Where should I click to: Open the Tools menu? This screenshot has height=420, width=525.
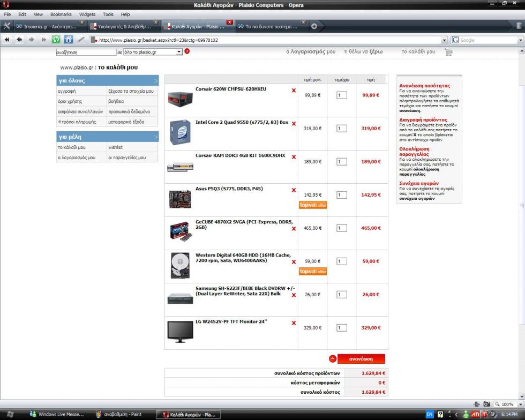click(108, 14)
